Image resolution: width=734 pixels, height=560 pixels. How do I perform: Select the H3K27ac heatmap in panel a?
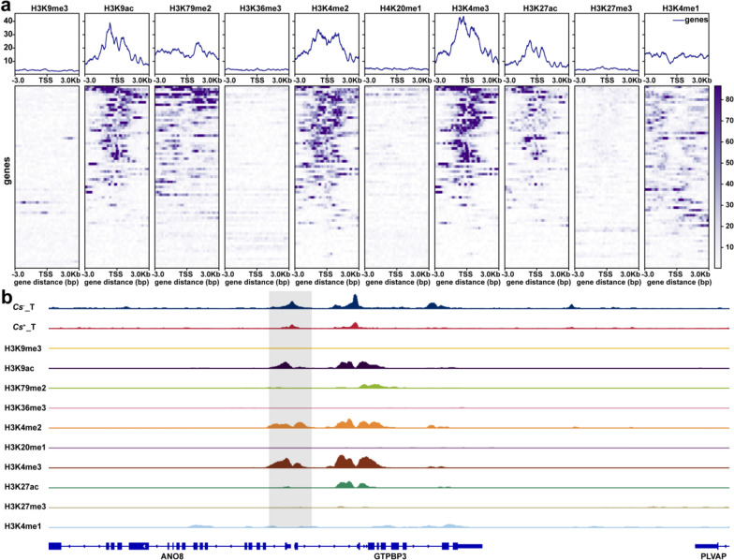pos(536,176)
